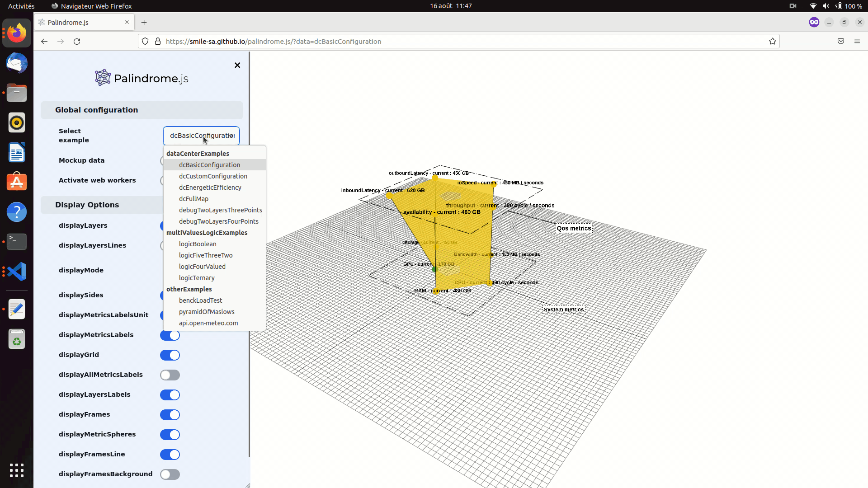The height and width of the screenshot is (488, 868).
Task: Open the Activités overview
Action: (x=21, y=6)
